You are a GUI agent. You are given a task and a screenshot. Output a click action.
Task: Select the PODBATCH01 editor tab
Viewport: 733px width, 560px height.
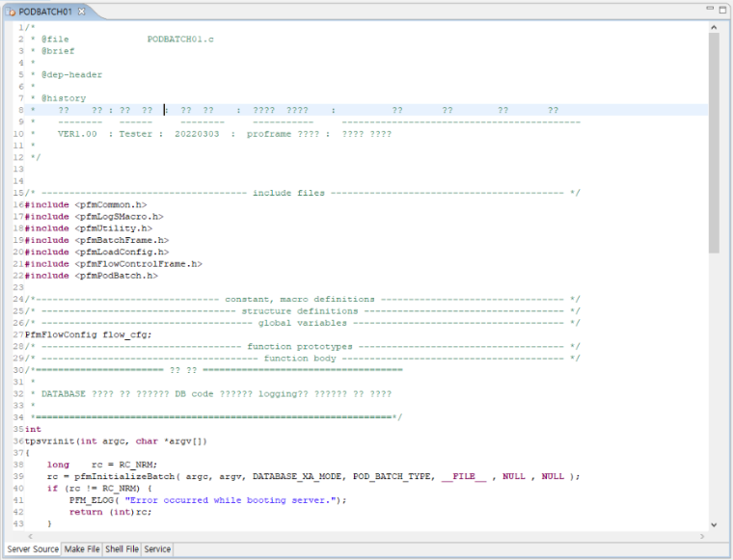[44, 11]
